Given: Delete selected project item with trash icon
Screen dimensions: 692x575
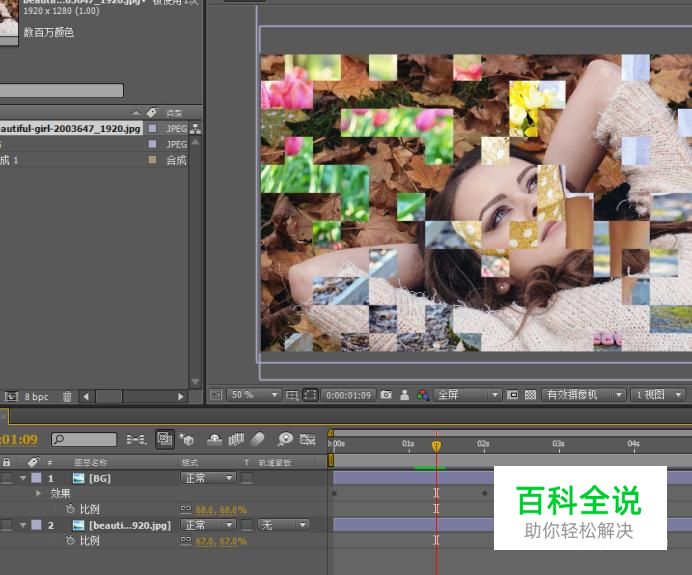Looking at the screenshot, I should click(67, 397).
